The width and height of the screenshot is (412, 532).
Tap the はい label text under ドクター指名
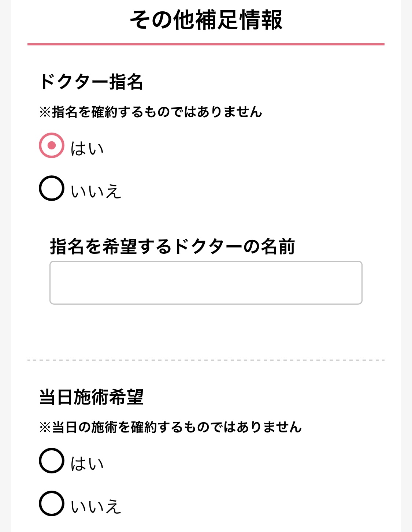[x=87, y=149]
